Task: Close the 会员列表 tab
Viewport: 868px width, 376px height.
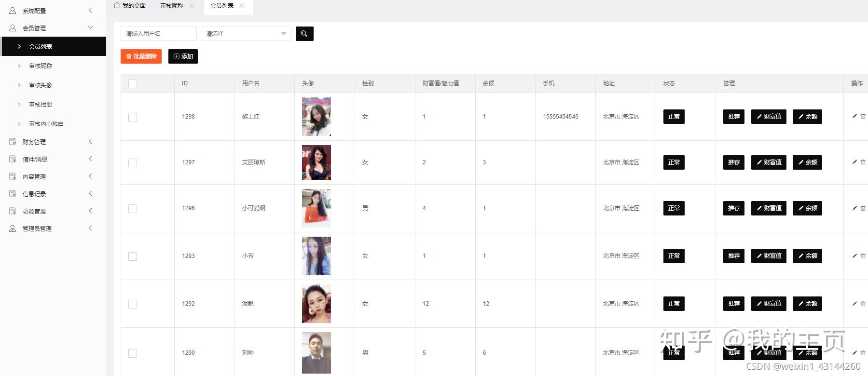Action: (242, 6)
